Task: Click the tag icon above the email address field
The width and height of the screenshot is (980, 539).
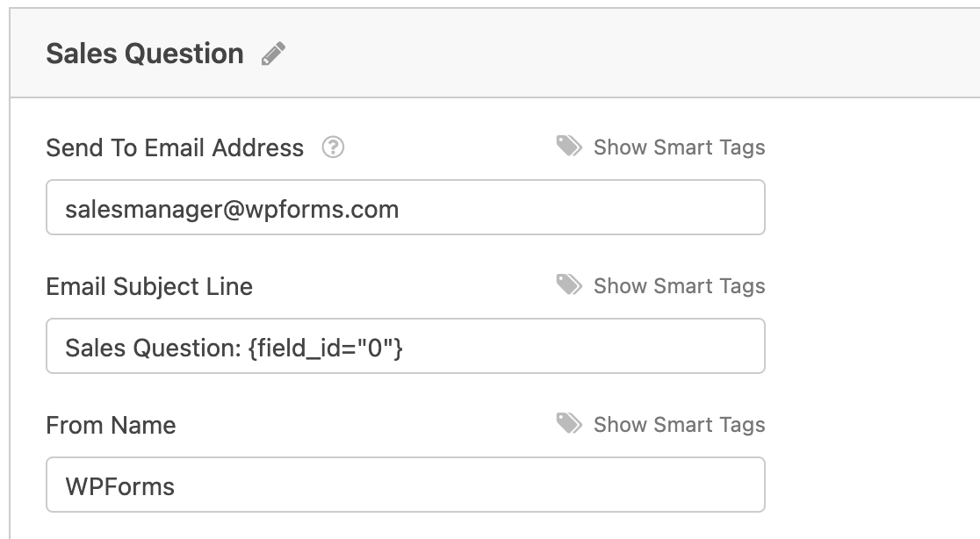Action: point(569,146)
